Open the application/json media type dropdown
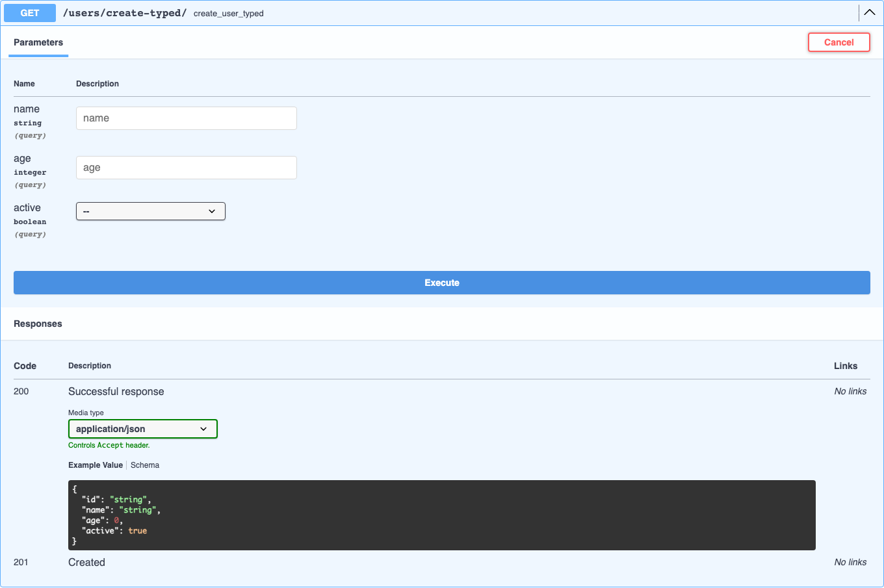 [143, 429]
